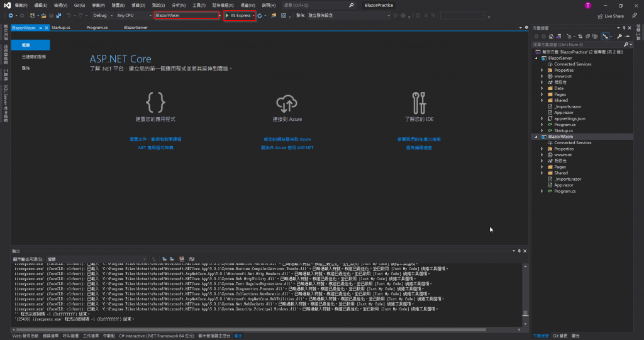
Task: Click the Sync with Active Document icon
Action: pos(580,37)
